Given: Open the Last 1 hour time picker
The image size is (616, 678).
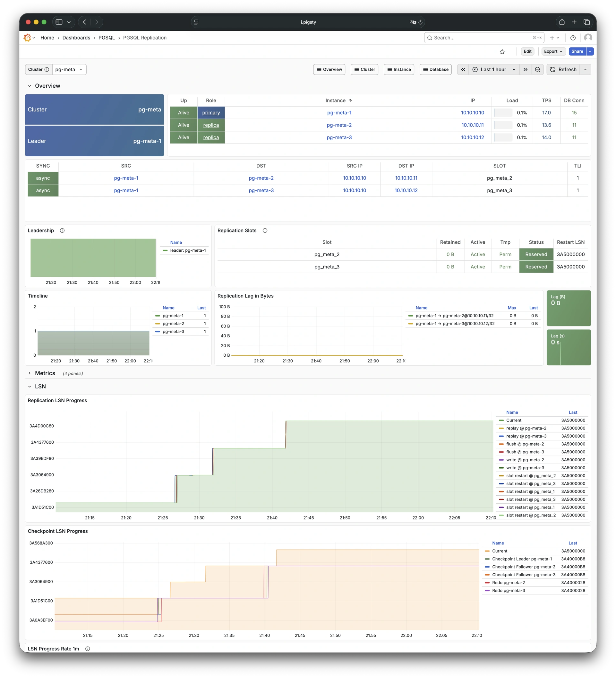Looking at the screenshot, I should pos(493,69).
